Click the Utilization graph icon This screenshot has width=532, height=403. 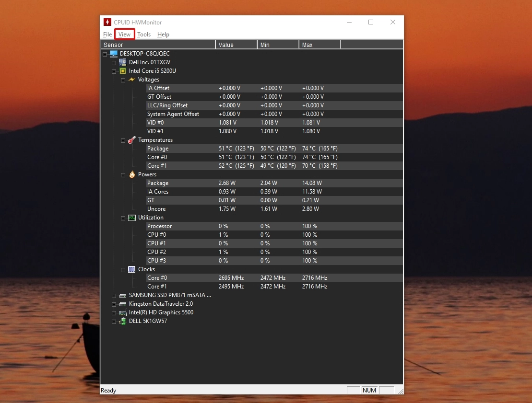[x=131, y=218]
